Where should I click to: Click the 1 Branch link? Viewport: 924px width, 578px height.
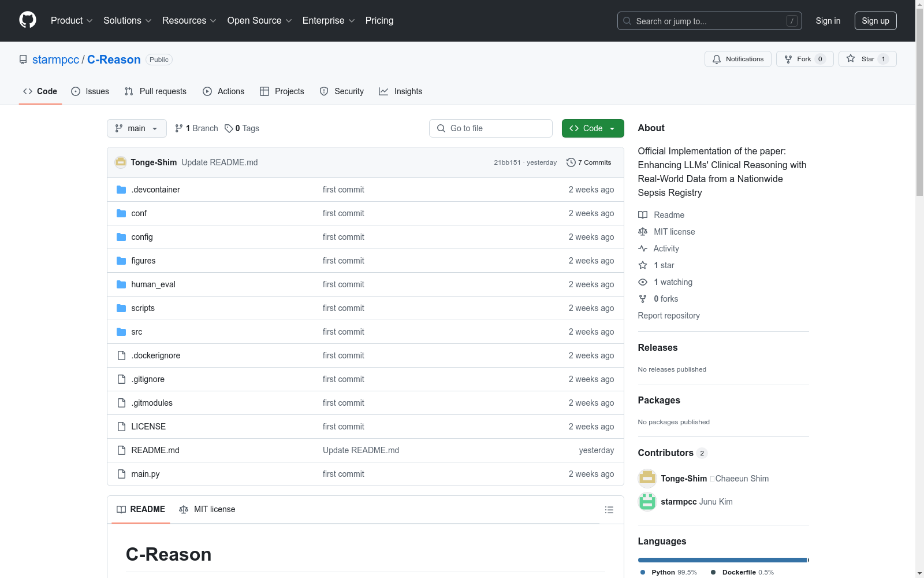coord(196,128)
